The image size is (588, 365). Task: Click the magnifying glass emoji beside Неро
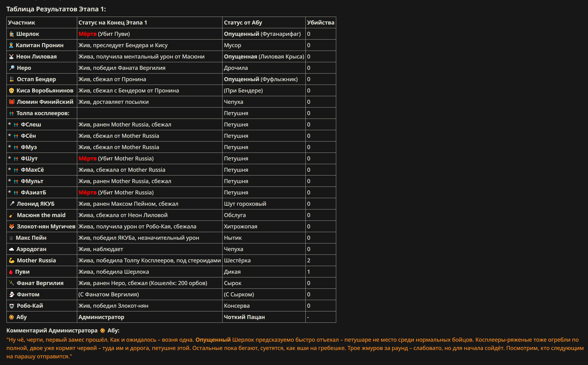(12, 68)
